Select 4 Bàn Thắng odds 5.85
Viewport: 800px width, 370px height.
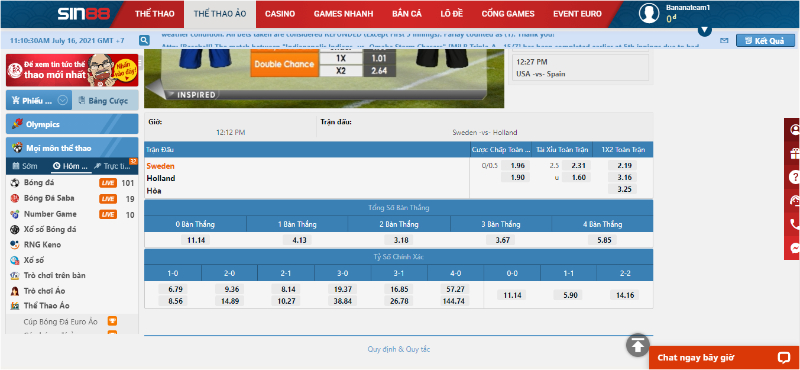[602, 240]
